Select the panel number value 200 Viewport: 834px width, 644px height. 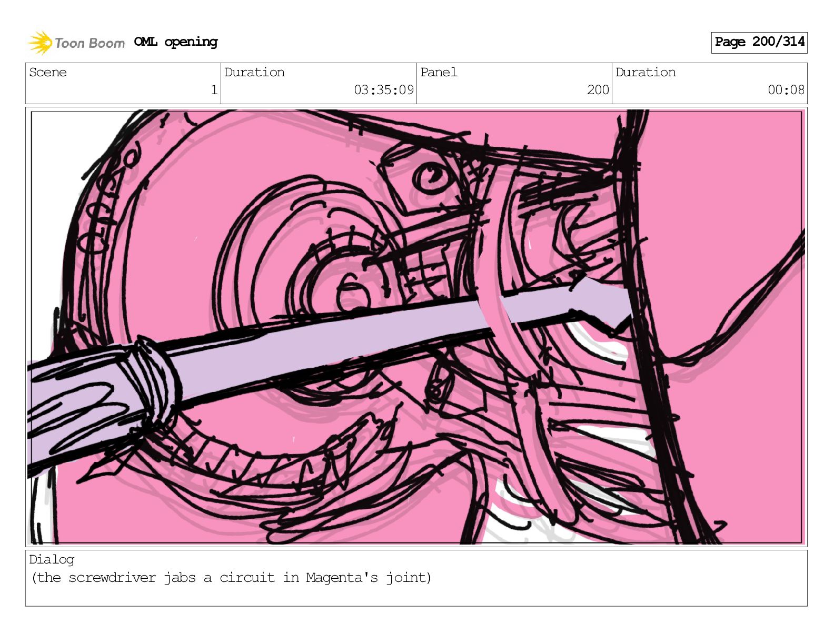coord(598,90)
